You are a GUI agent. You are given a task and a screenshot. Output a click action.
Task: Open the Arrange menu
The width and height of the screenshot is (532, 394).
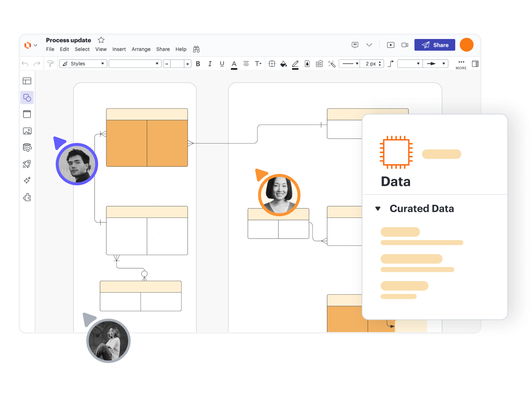click(141, 49)
